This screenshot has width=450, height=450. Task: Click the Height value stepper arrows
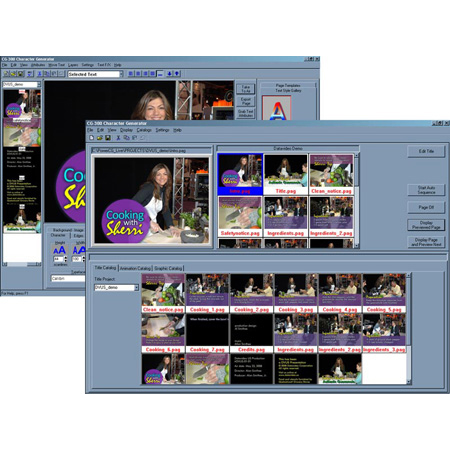[65, 259]
